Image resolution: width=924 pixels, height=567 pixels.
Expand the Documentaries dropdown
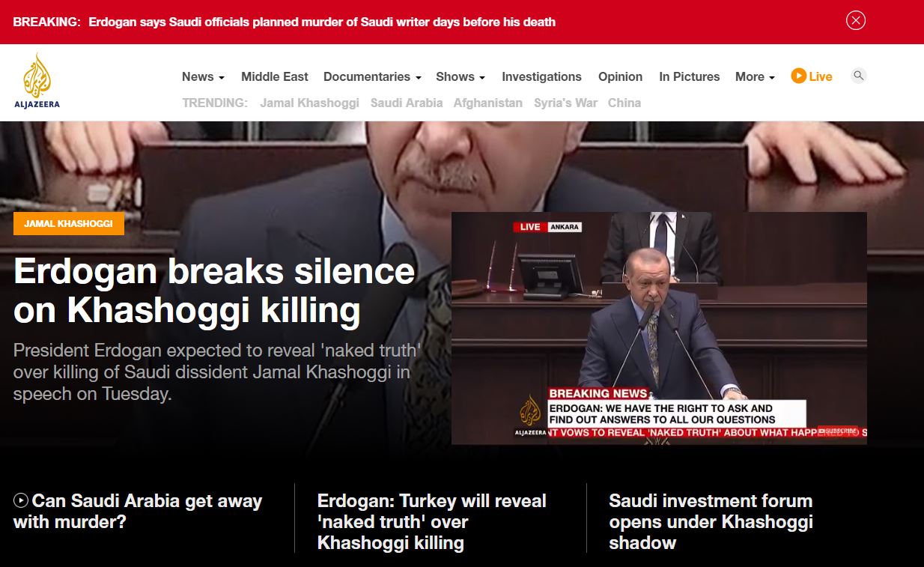click(371, 76)
